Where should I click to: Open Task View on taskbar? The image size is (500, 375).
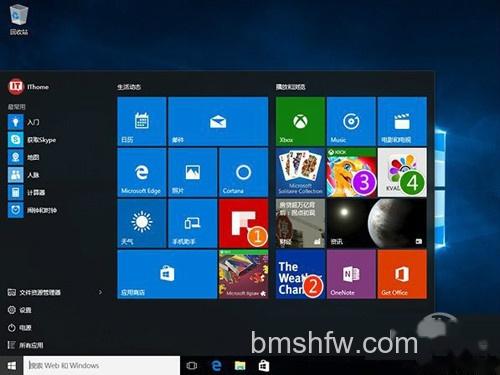pyautogui.click(x=192, y=366)
